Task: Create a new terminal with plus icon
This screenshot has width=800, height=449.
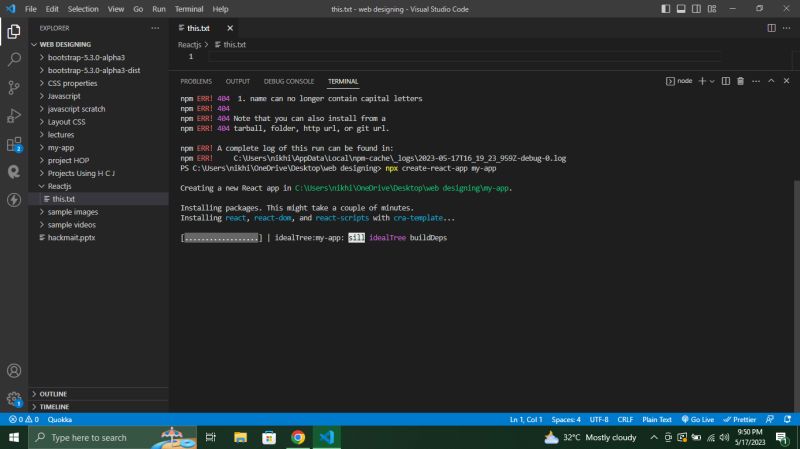Action: pos(702,81)
